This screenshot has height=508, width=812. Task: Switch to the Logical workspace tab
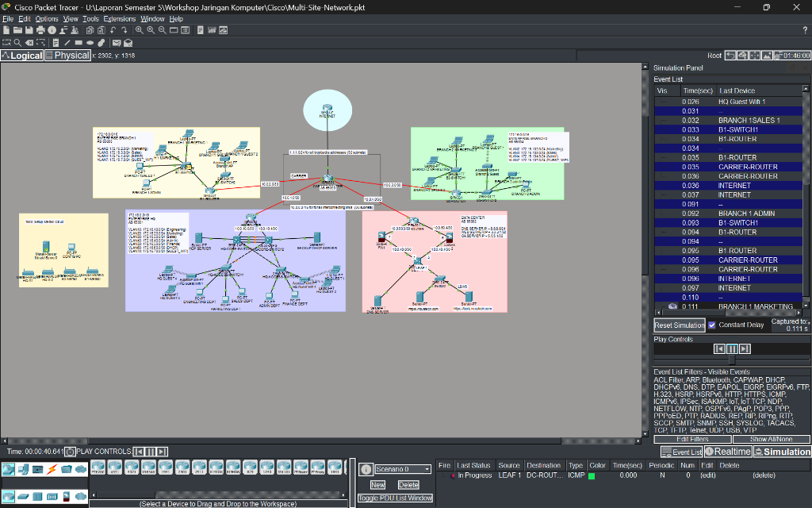pos(21,56)
